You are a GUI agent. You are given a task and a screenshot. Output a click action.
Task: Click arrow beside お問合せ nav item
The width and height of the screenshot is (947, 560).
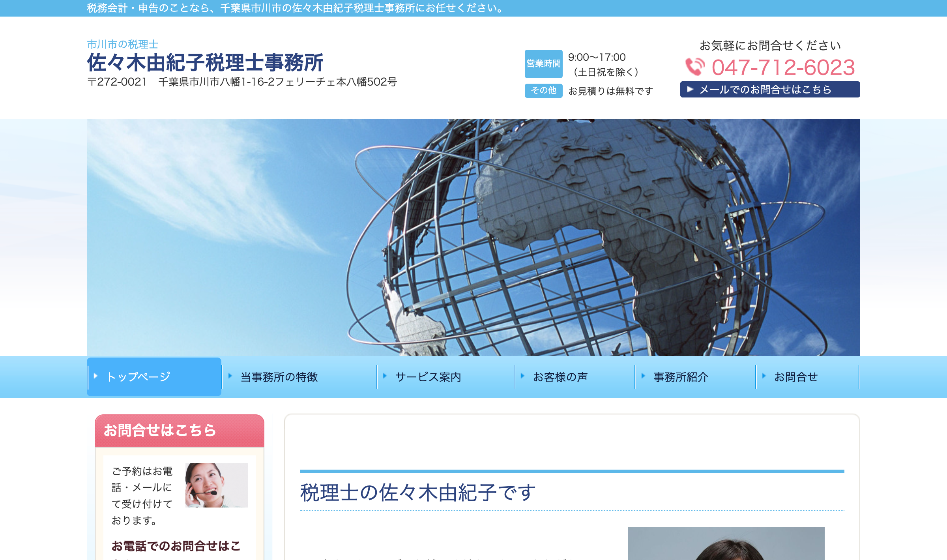pyautogui.click(x=764, y=376)
